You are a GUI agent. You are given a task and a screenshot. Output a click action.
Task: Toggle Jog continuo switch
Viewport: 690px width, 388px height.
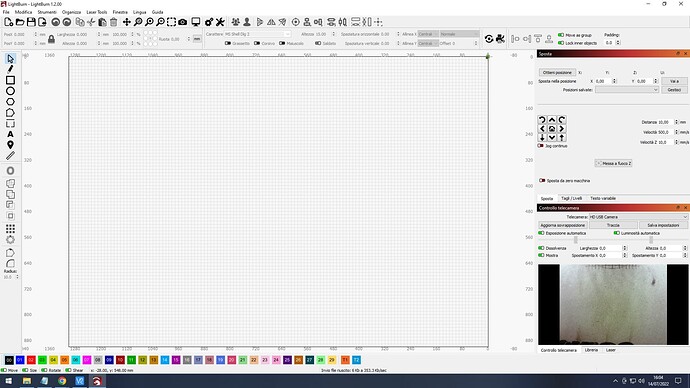pyautogui.click(x=541, y=146)
